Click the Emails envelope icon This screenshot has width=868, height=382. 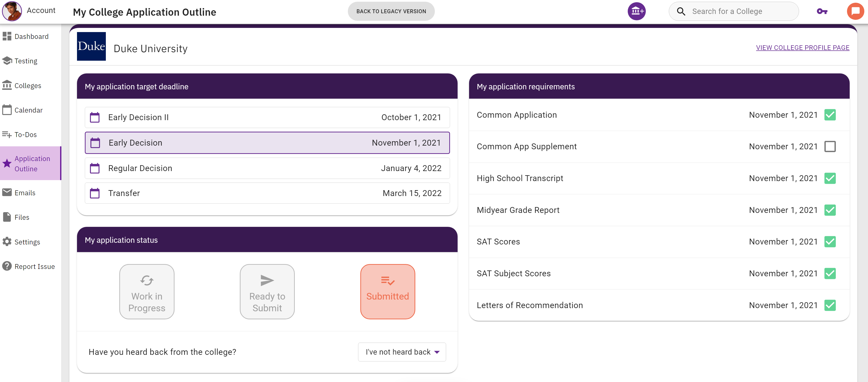pyautogui.click(x=7, y=192)
